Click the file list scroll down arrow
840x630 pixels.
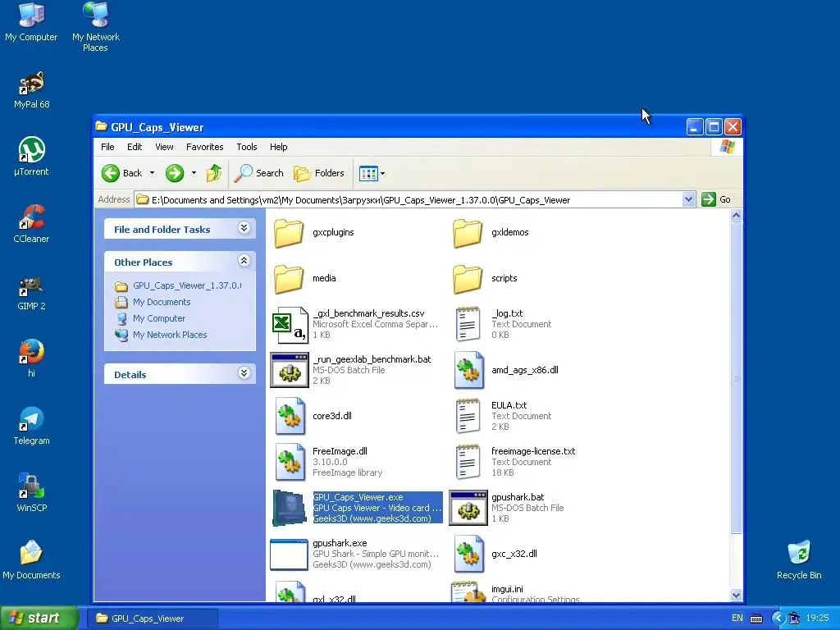(736, 595)
